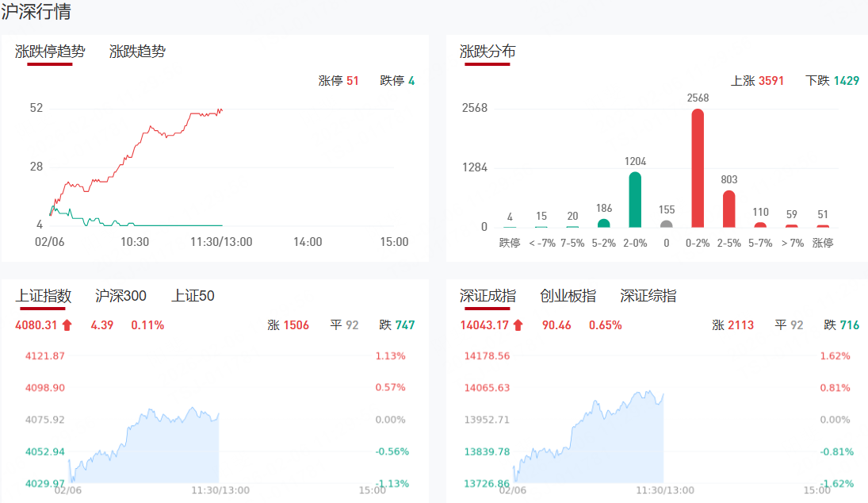Click the tall red 0-2% bar
This screenshot has width=868, height=503.
click(698, 168)
